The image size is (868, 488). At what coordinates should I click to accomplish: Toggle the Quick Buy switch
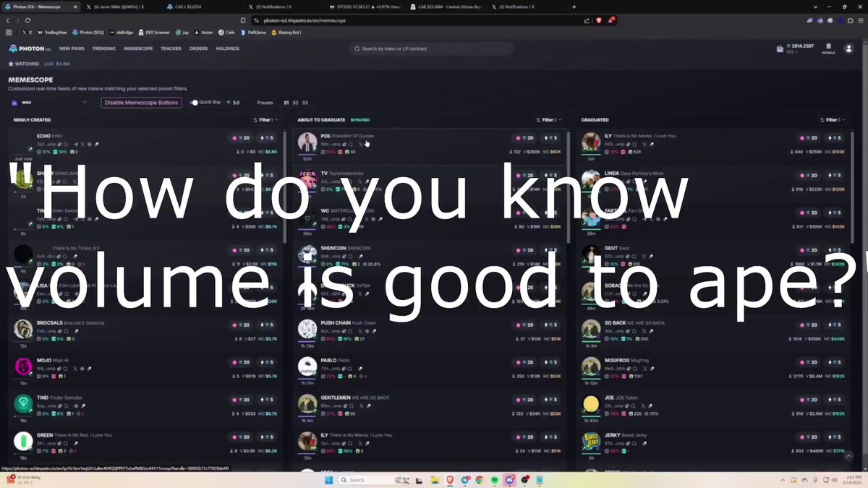(194, 103)
